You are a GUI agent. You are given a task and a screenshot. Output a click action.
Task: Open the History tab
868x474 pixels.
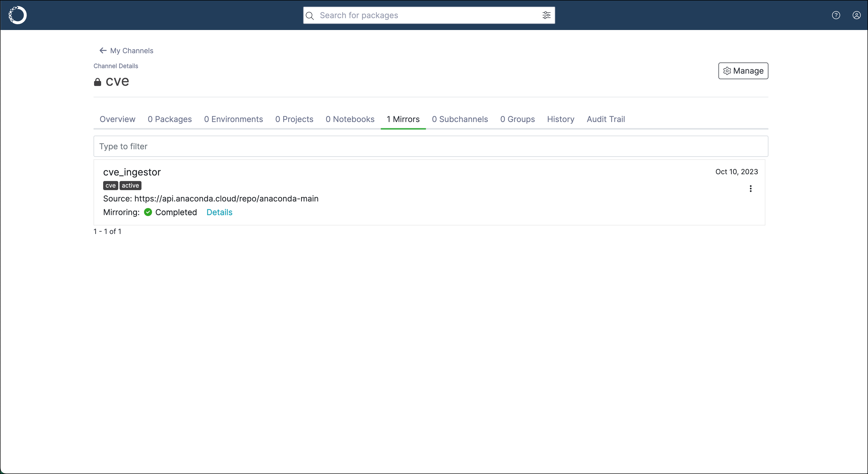(560, 119)
